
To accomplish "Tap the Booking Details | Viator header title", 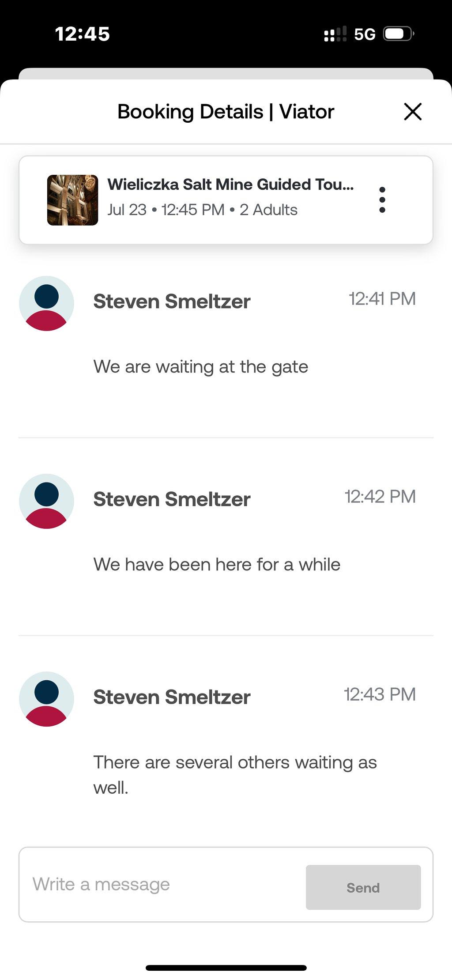I will pyautogui.click(x=226, y=112).
